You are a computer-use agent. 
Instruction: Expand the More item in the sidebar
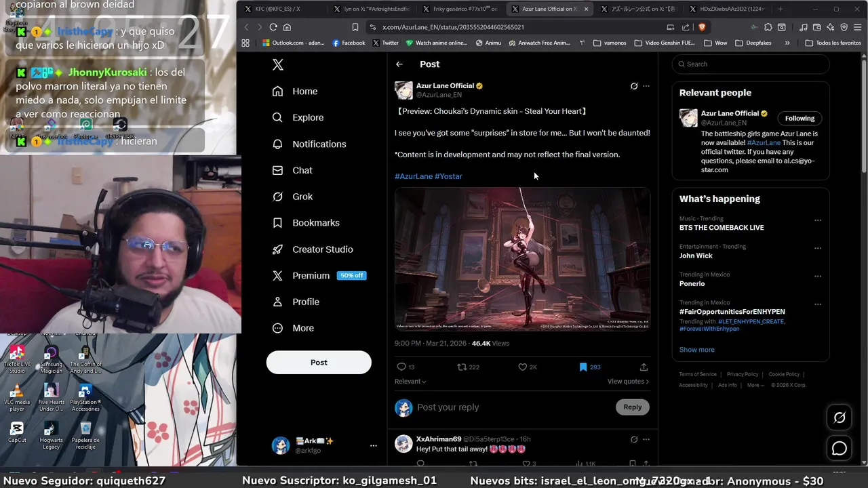(294, 328)
